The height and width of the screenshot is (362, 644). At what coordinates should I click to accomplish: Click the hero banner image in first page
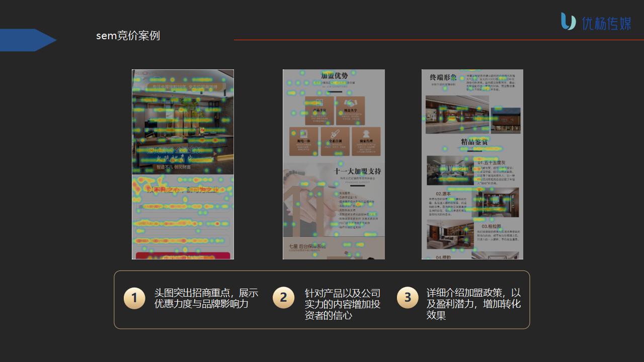click(x=183, y=122)
